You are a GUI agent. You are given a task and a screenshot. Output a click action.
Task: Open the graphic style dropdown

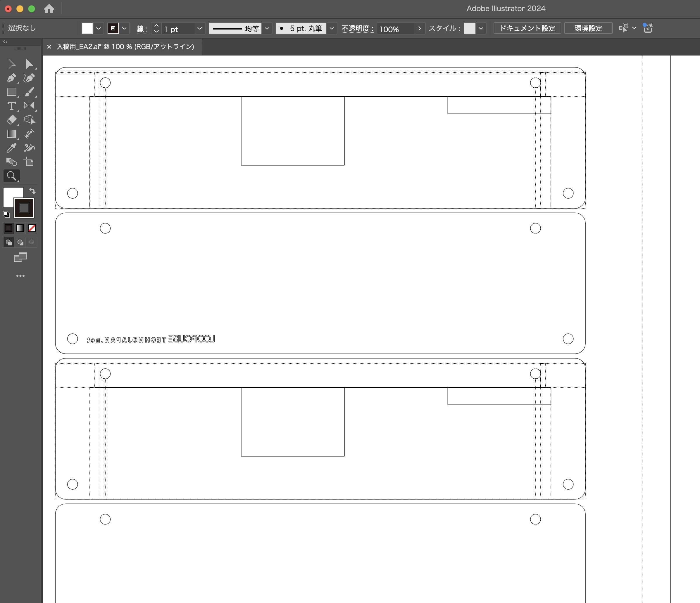481,28
